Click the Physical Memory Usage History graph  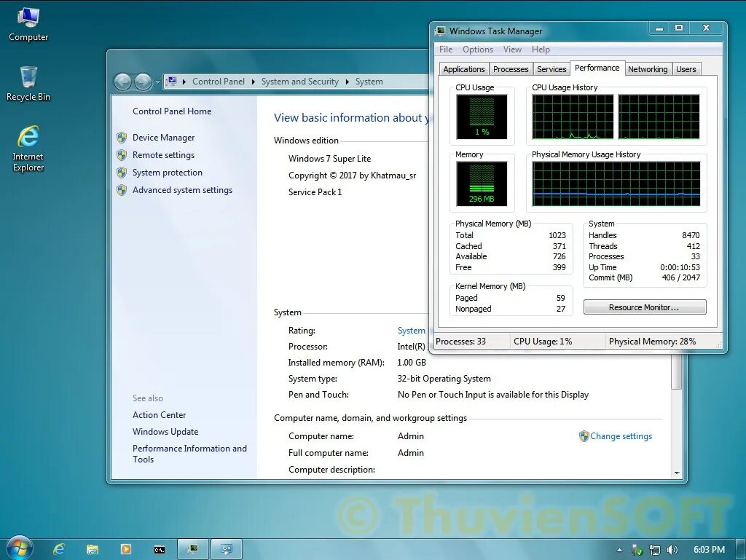click(x=616, y=184)
